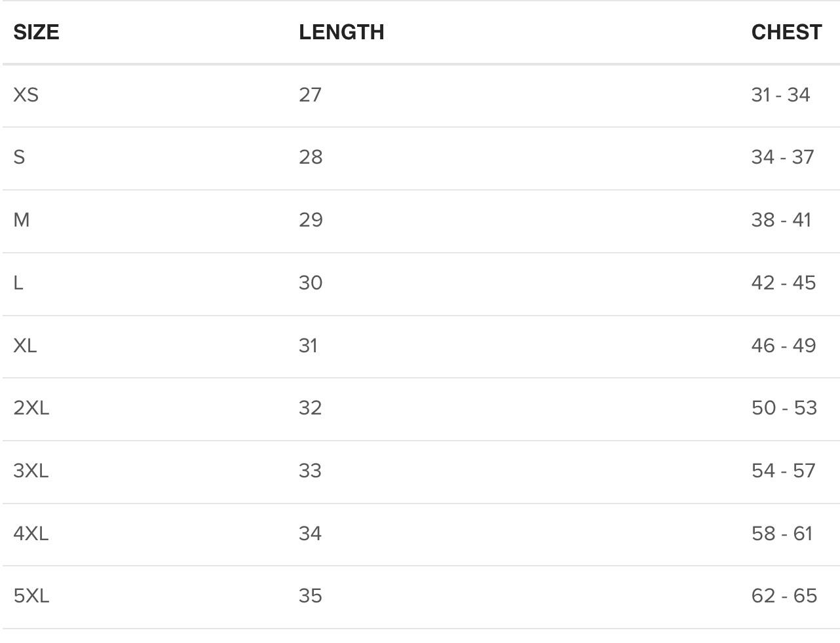
Task: Select length value 30
Action: [x=311, y=283]
